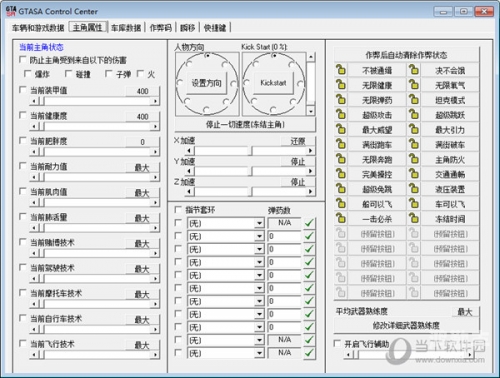
Task: Click the 停止一切速度(冻结主角) button
Action: point(245,125)
